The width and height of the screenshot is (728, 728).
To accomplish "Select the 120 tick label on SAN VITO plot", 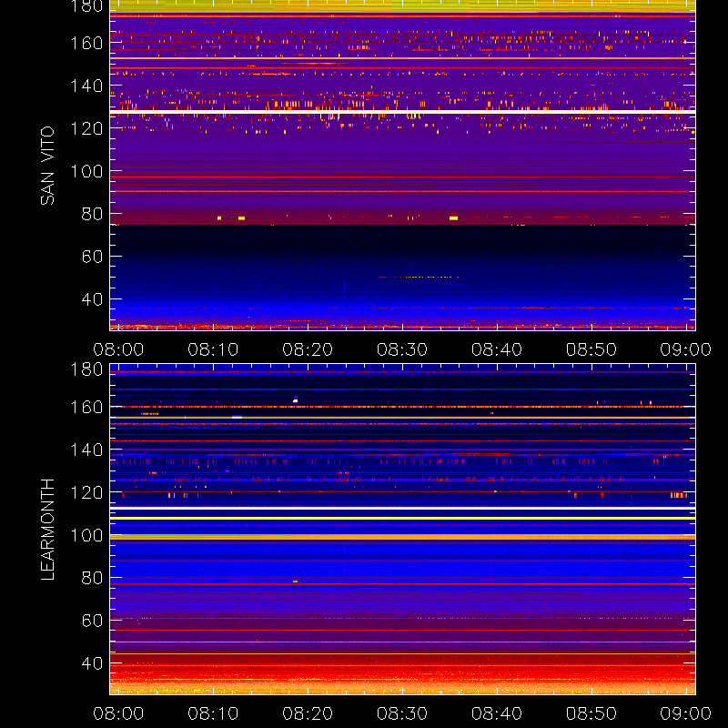I will (x=86, y=128).
